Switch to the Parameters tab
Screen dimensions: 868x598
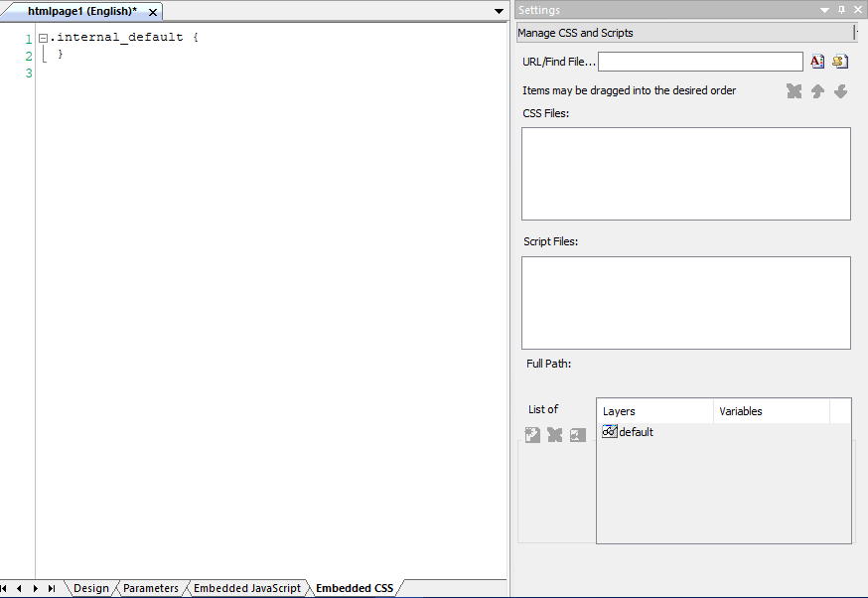pos(151,588)
